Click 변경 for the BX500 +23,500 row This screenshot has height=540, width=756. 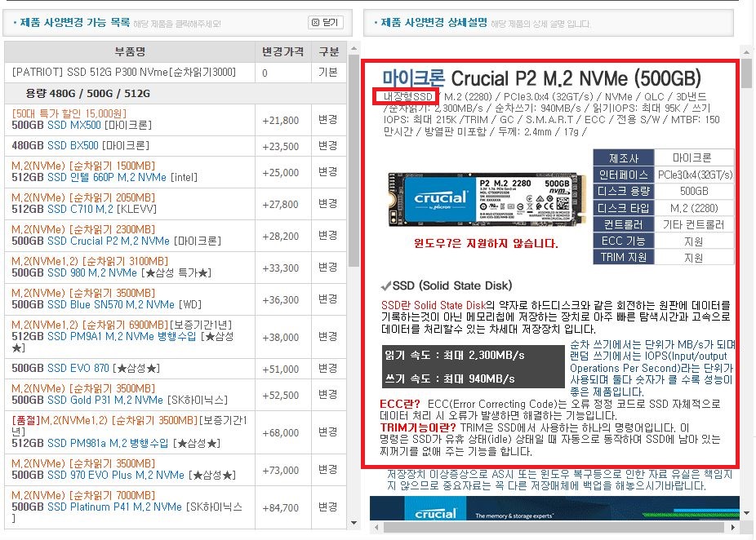328,145
